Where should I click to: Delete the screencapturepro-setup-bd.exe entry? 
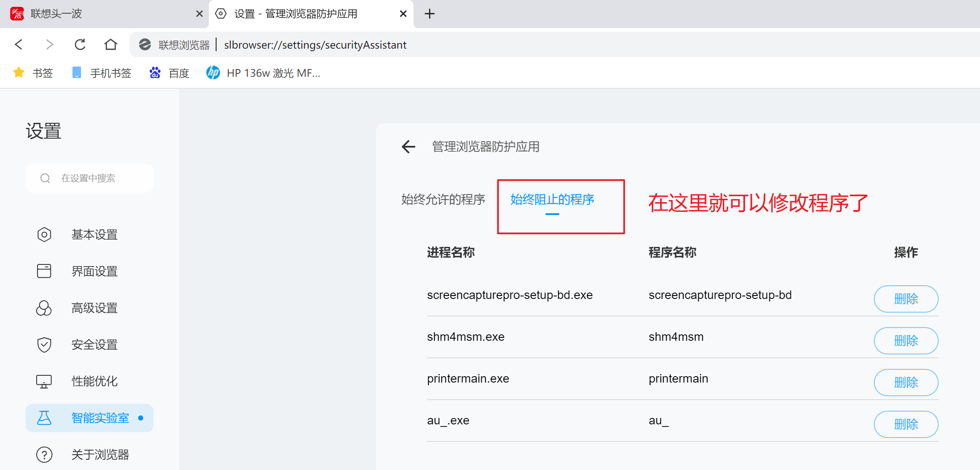[906, 299]
